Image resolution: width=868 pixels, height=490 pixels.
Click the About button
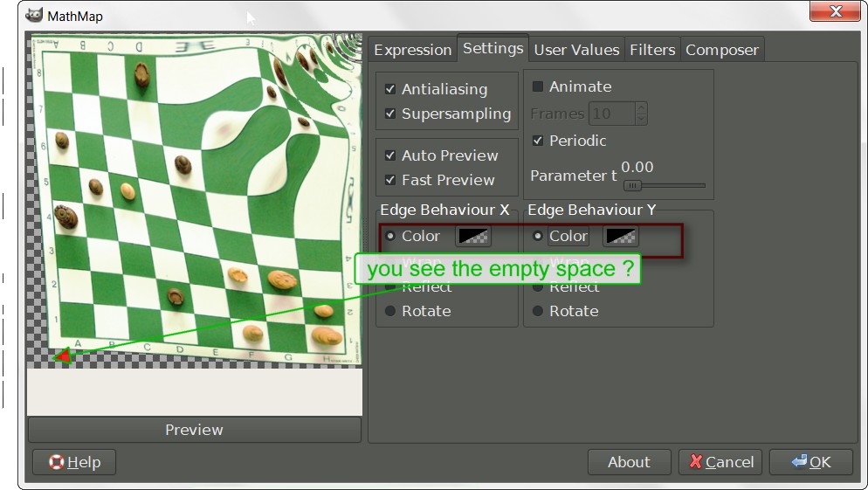tap(629, 462)
